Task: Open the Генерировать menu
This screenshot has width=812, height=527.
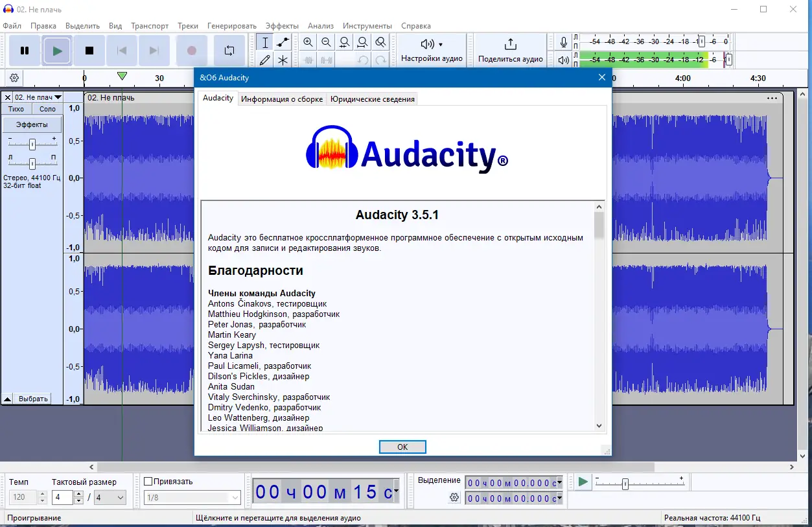Action: pos(232,26)
